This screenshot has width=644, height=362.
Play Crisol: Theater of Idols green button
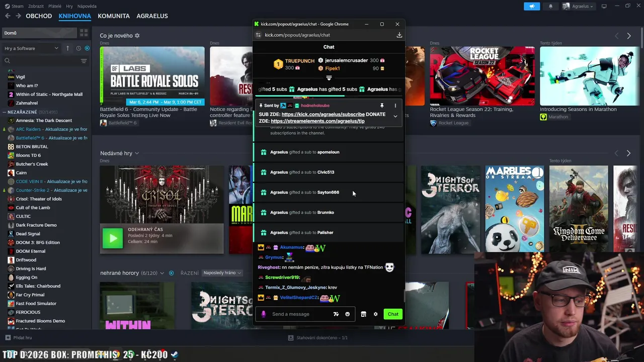(x=113, y=238)
